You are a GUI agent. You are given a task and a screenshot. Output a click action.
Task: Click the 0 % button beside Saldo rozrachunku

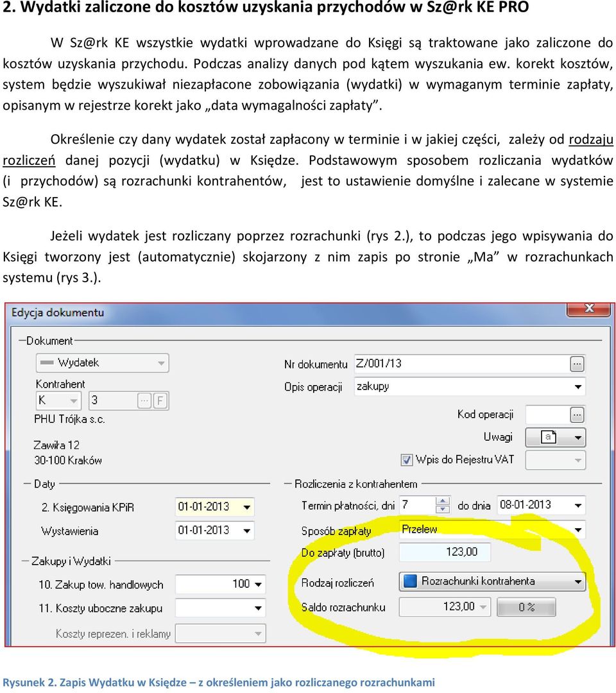point(526,607)
